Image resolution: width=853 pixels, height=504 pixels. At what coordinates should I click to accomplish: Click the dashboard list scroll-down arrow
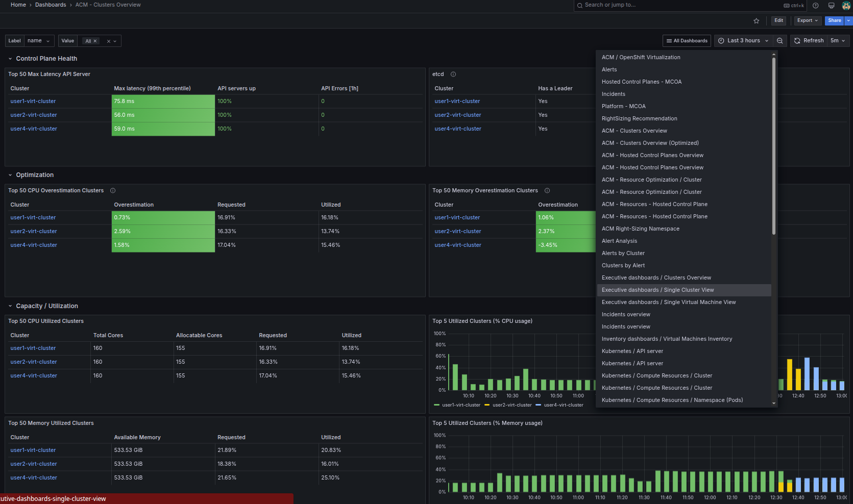pyautogui.click(x=774, y=404)
